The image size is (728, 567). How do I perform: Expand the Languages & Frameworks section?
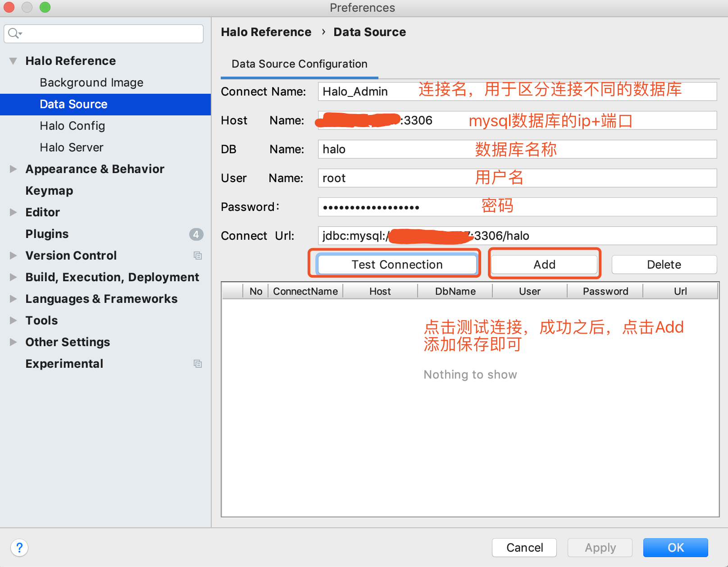[x=13, y=299]
